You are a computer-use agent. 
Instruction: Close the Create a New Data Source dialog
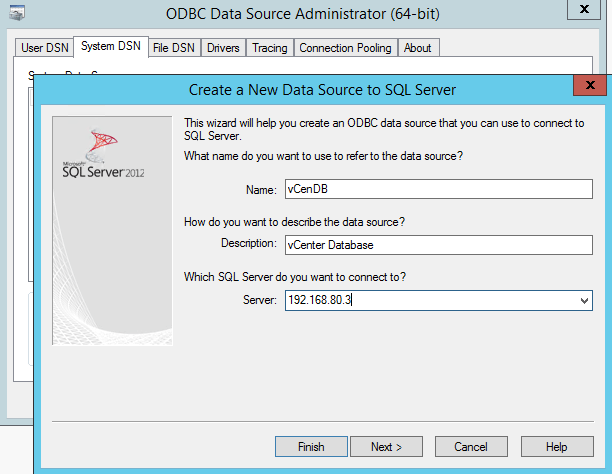coord(590,85)
